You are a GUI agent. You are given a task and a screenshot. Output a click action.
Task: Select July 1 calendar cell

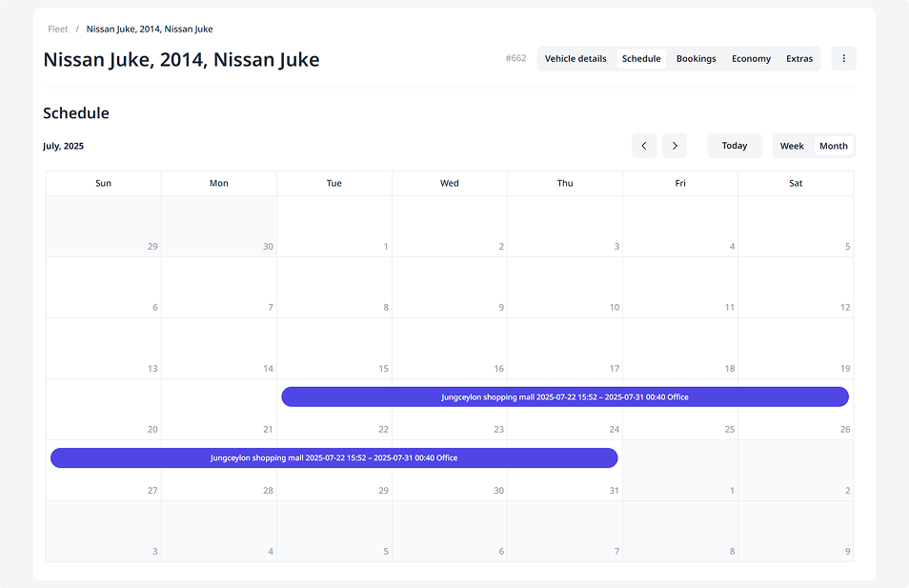pyautogui.click(x=334, y=226)
